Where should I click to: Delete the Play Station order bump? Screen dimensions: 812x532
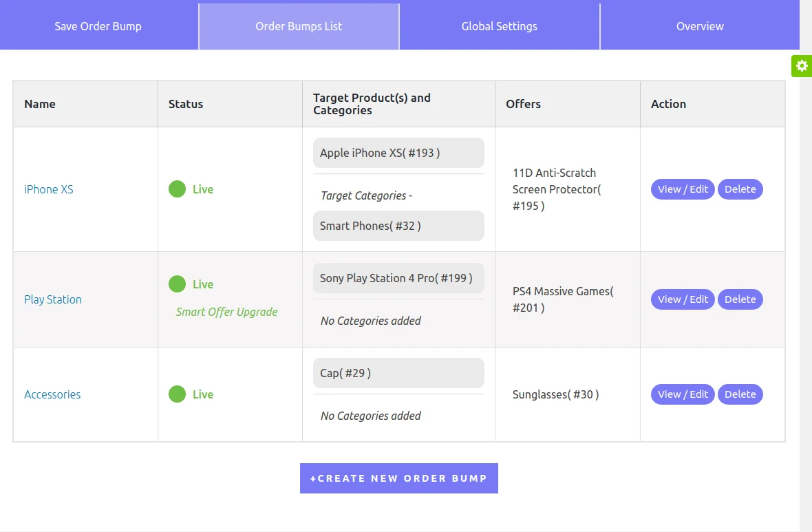coord(740,299)
